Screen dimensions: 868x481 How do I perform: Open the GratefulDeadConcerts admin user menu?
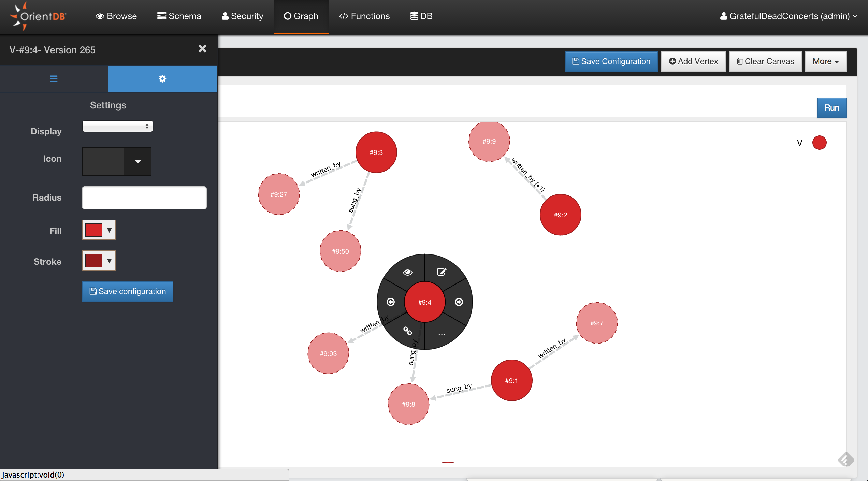coord(789,16)
